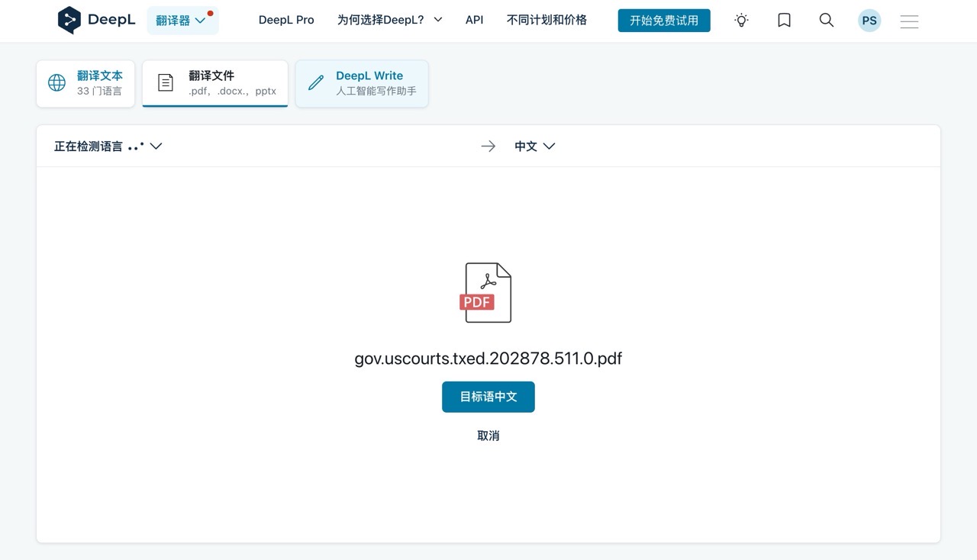The height and width of the screenshot is (560, 977).
Task: Open the PS account avatar
Action: click(x=869, y=21)
